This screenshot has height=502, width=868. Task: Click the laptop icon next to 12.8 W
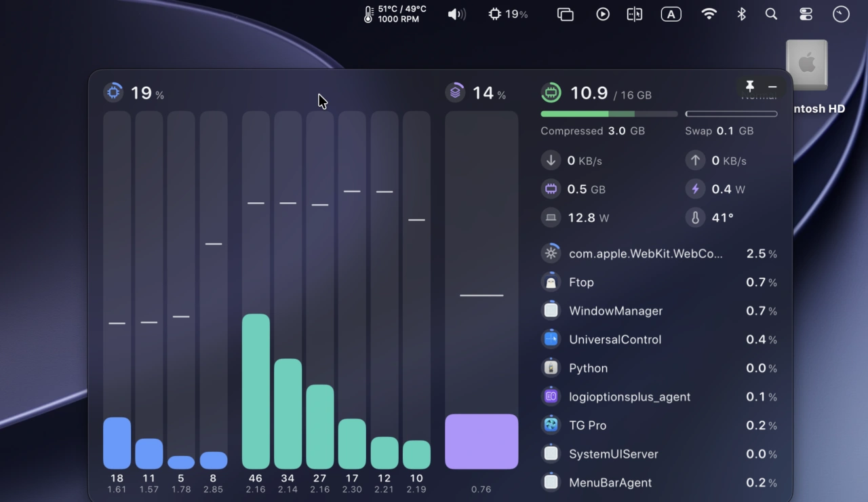(551, 218)
